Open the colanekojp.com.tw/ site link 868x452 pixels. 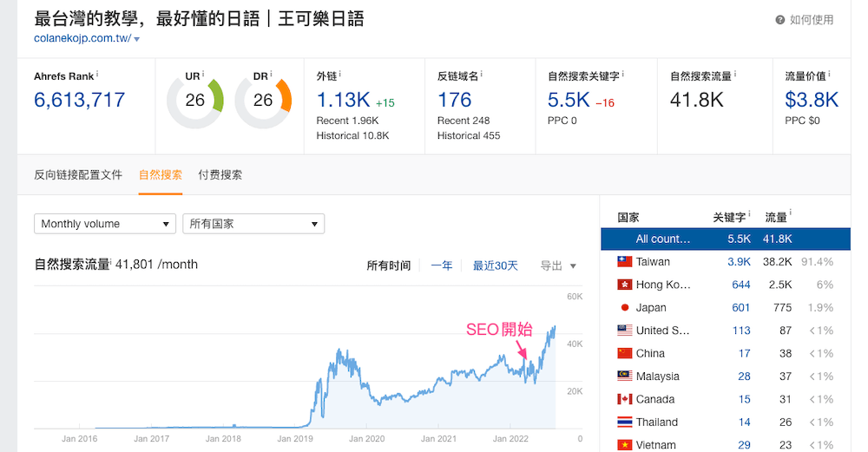point(82,38)
